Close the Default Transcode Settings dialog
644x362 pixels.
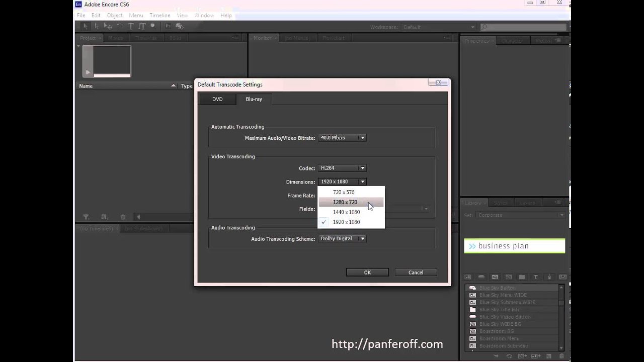438,82
